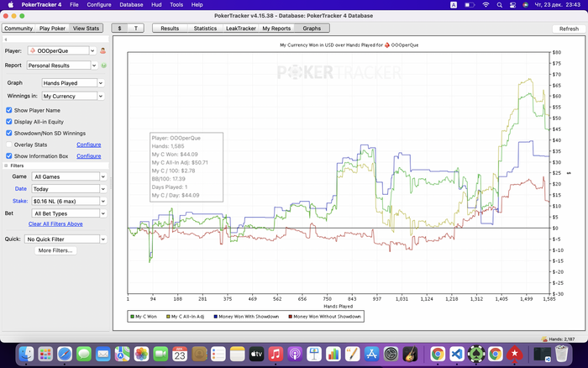Click the Wi-Fi status icon

click(x=486, y=5)
